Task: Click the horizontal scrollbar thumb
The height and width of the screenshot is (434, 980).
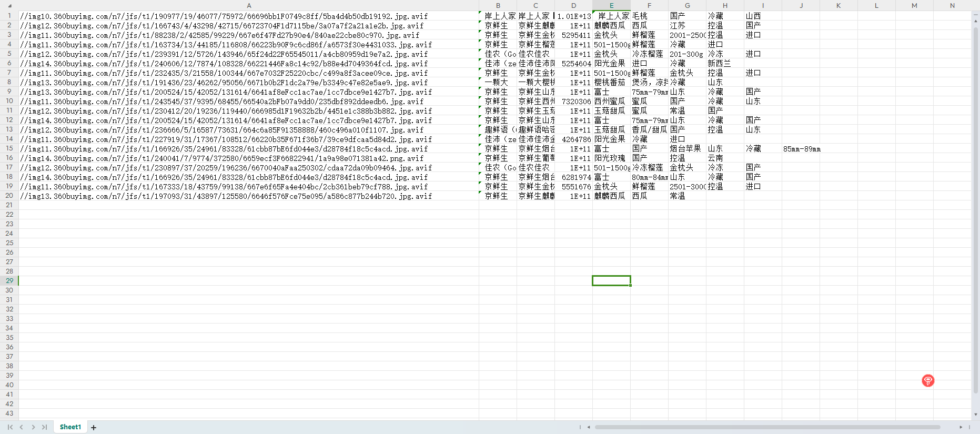Action: tap(767, 427)
